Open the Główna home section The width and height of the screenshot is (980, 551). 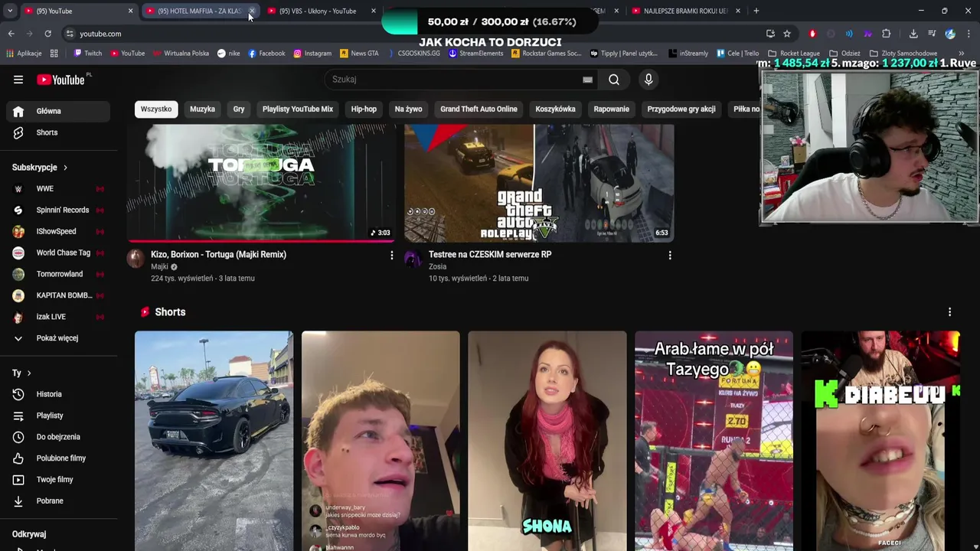pos(58,111)
